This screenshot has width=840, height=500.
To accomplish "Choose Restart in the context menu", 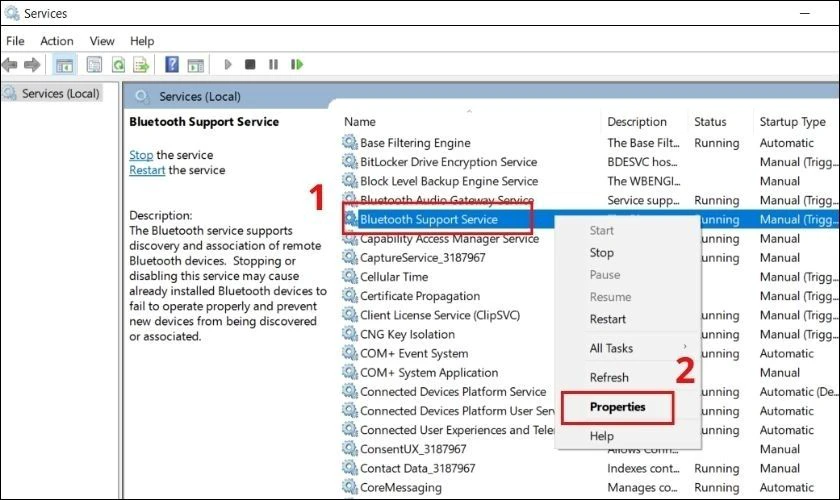I will (x=608, y=319).
